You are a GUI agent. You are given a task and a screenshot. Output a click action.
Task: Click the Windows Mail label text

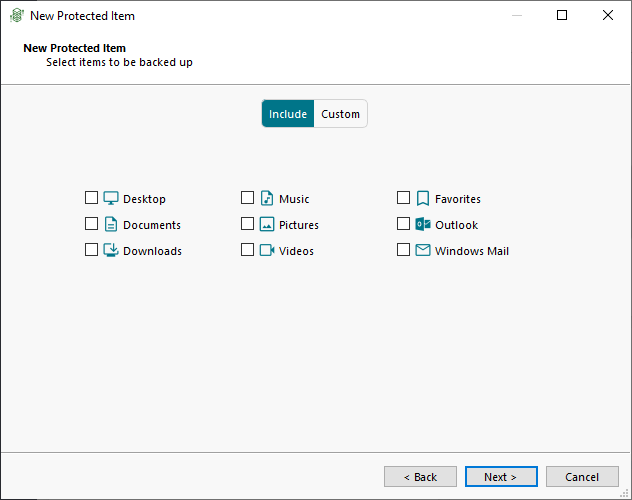472,251
